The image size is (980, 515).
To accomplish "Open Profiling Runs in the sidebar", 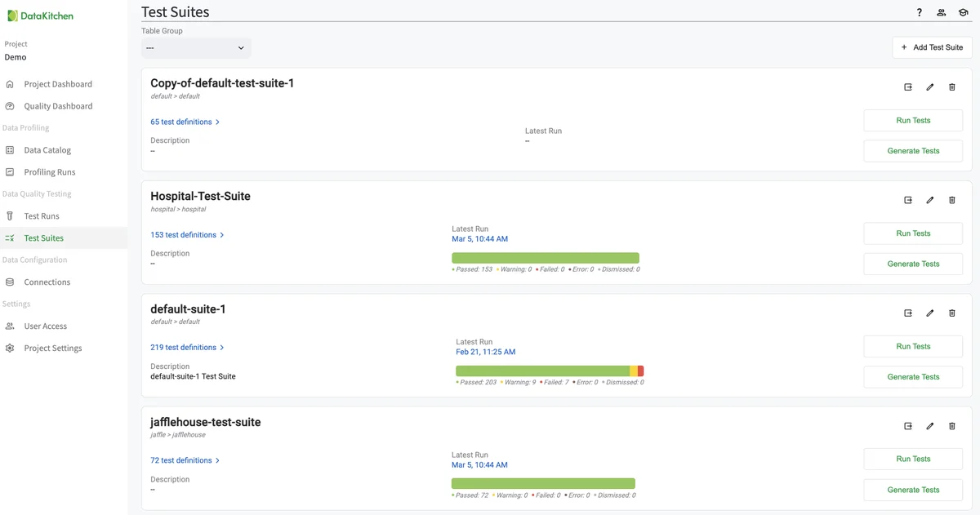I will pos(50,171).
